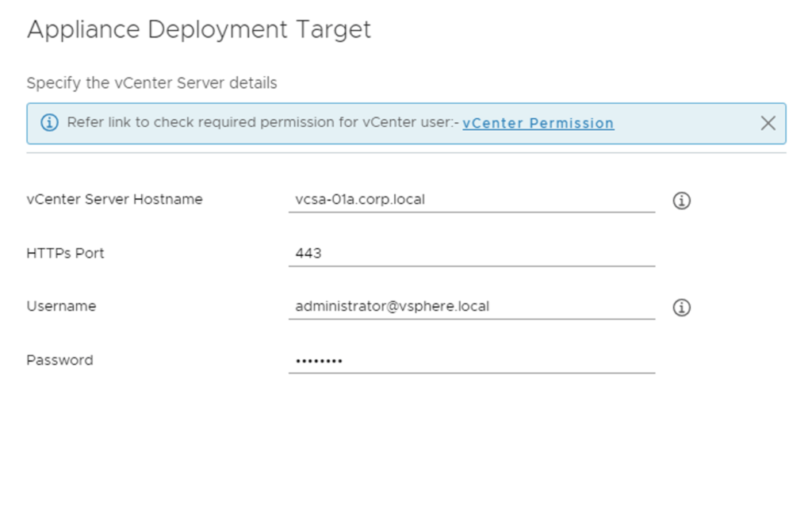Screen dimensions: 812x517
Task: Open the vCenter Permission link
Action: pos(538,123)
